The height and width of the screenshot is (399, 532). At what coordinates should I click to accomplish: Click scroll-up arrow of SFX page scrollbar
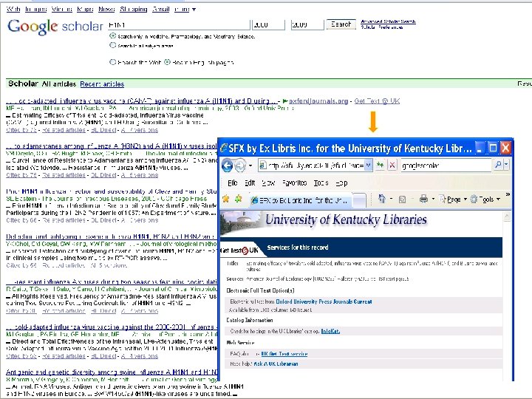[x=507, y=216]
